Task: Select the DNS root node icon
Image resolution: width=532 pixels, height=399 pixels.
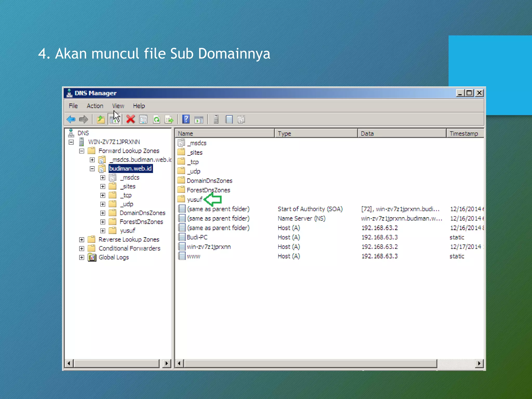Action: click(x=71, y=133)
